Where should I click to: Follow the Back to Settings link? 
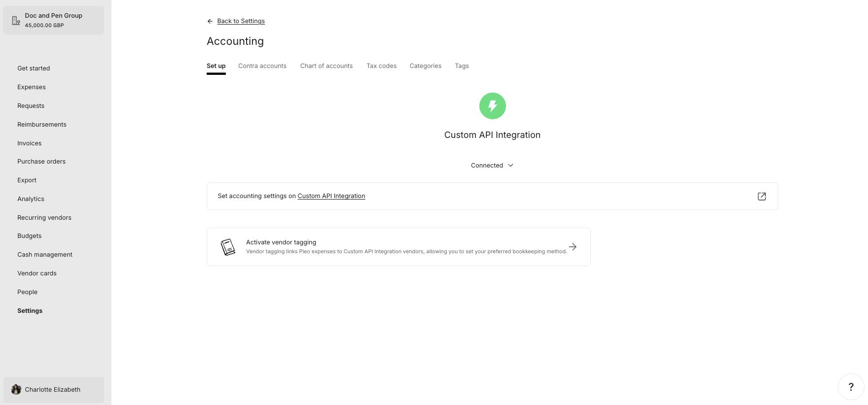241,21
